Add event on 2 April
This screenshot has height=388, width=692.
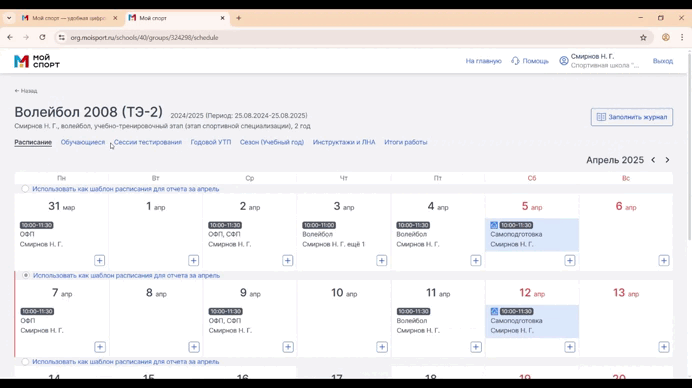(x=287, y=260)
